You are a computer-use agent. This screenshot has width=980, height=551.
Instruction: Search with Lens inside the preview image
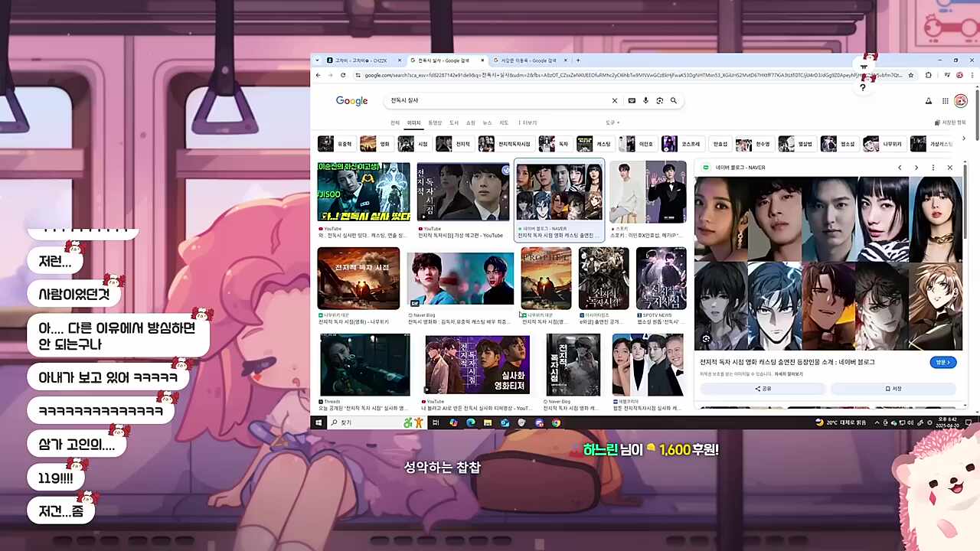click(707, 339)
